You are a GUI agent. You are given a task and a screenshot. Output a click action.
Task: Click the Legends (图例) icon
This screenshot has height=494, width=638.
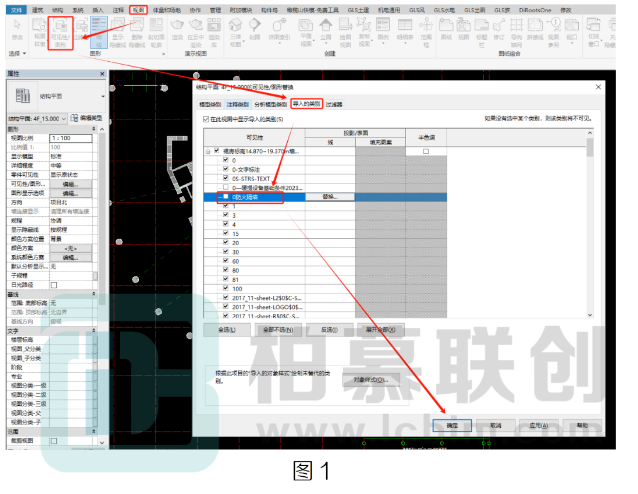pos(383,29)
